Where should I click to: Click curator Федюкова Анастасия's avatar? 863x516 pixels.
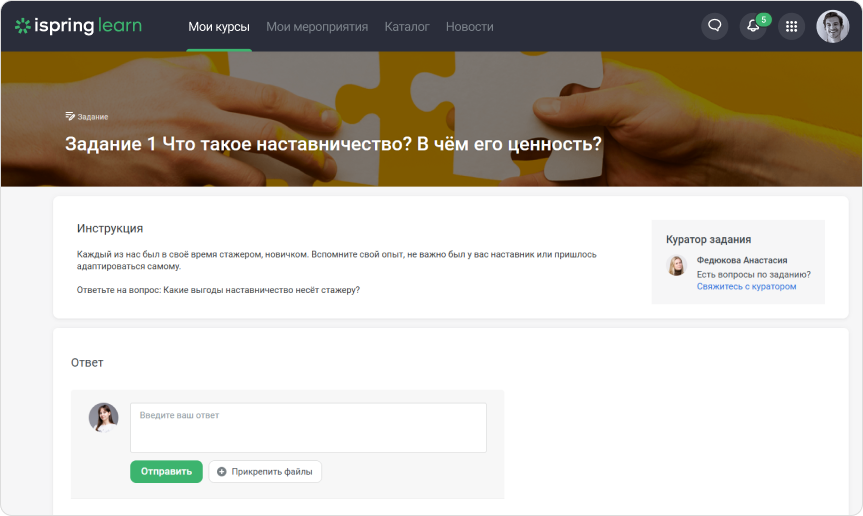(676, 266)
